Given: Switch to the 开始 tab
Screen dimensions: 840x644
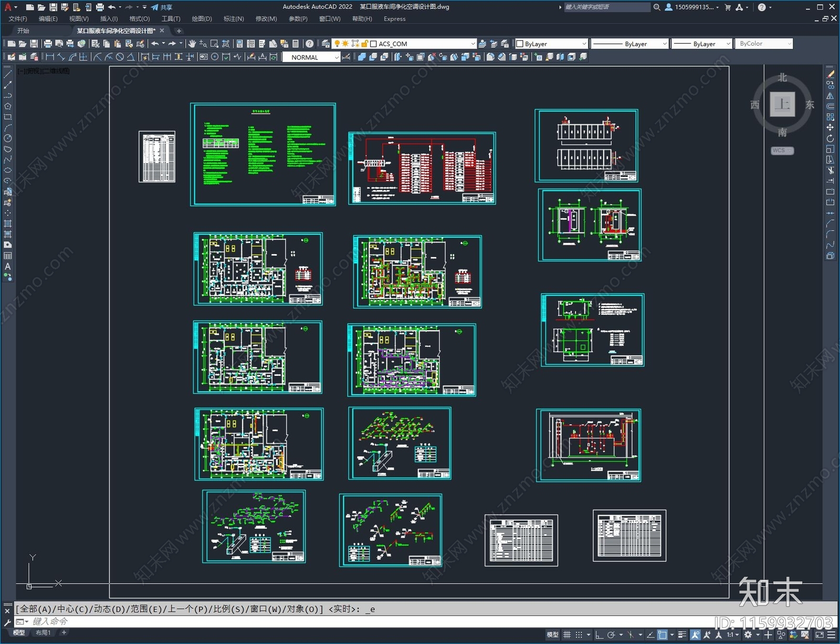Looking at the screenshot, I should click(23, 31).
